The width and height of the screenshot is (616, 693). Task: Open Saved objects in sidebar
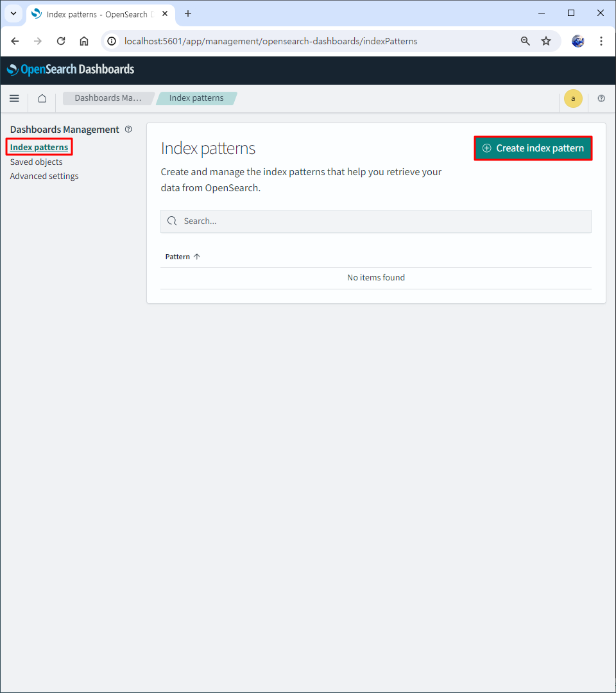36,162
